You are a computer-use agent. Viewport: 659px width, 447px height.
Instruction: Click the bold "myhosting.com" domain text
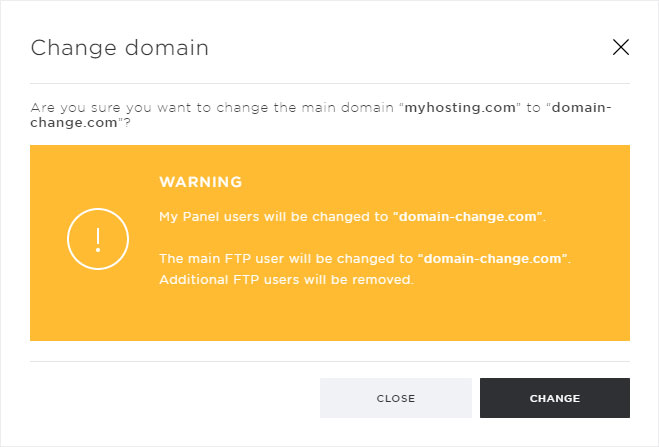coord(460,108)
